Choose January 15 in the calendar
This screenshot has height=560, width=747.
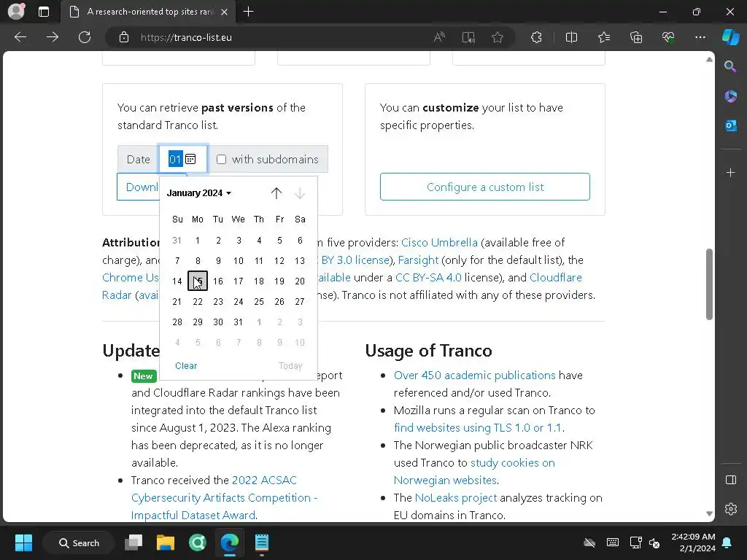(198, 281)
